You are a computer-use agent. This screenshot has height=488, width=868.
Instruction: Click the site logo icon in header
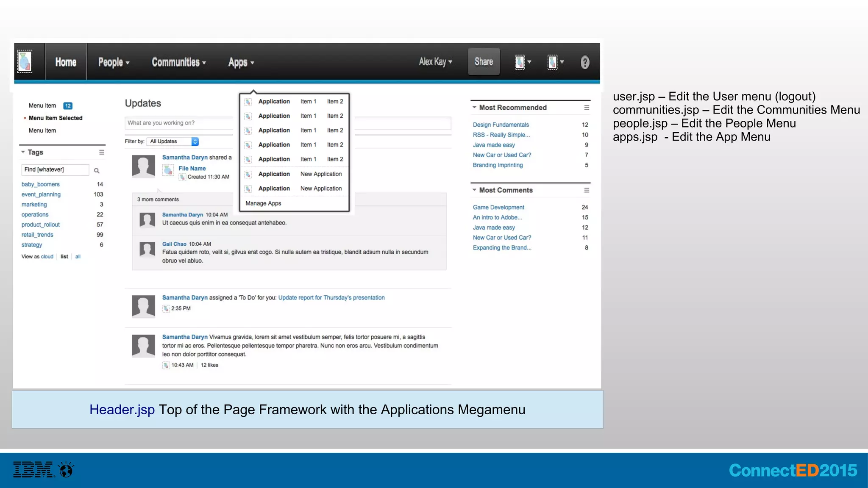point(25,62)
